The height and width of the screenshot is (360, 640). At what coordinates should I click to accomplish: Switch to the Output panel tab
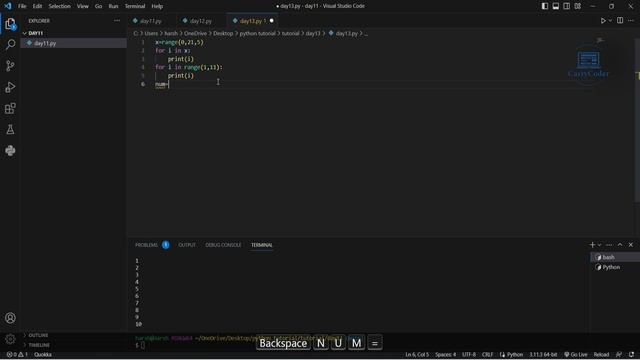pos(187,245)
